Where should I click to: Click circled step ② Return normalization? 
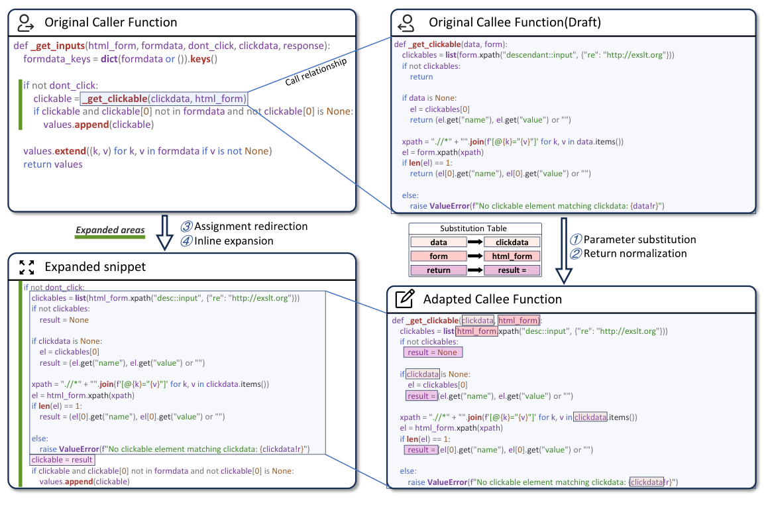[x=575, y=253]
